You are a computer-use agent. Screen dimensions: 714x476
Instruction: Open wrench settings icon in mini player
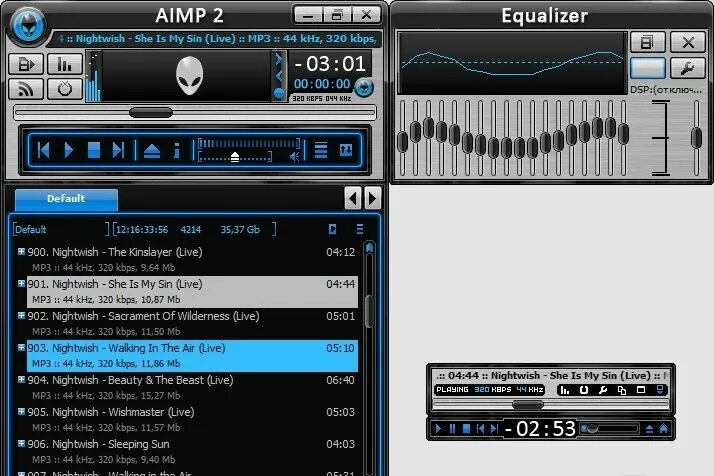click(603, 390)
